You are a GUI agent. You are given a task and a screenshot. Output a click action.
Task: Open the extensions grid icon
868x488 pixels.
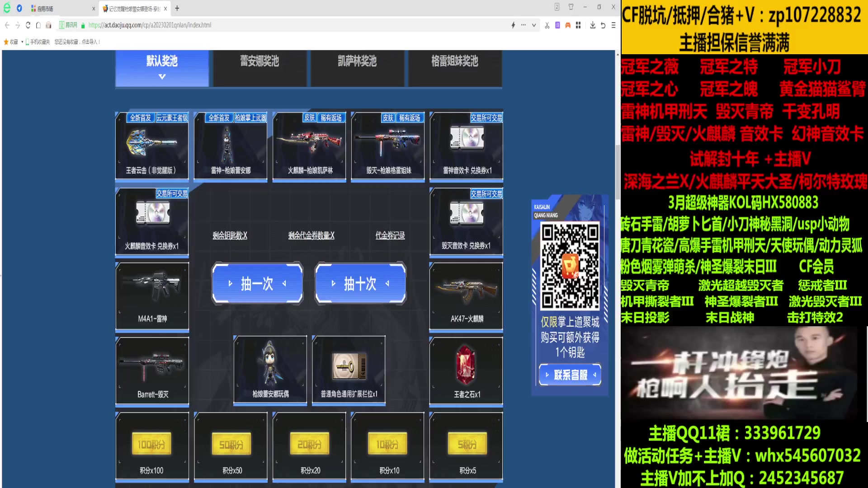pyautogui.click(x=578, y=25)
